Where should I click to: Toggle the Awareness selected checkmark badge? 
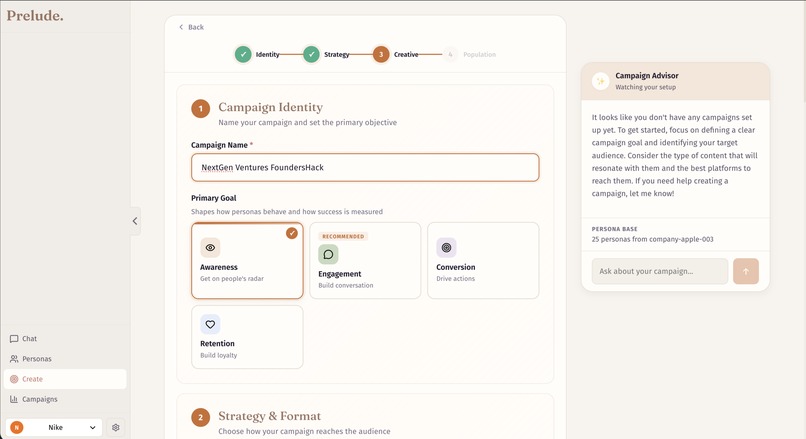[292, 233]
